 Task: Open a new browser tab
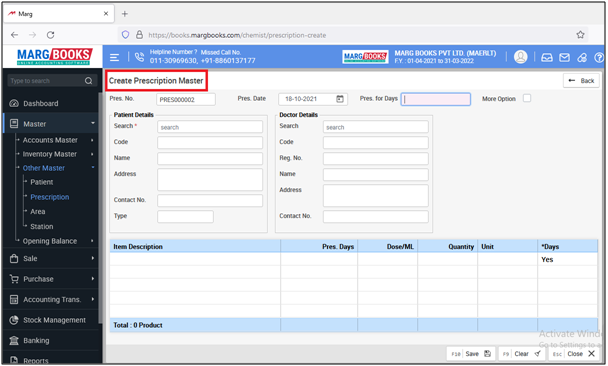pos(124,14)
